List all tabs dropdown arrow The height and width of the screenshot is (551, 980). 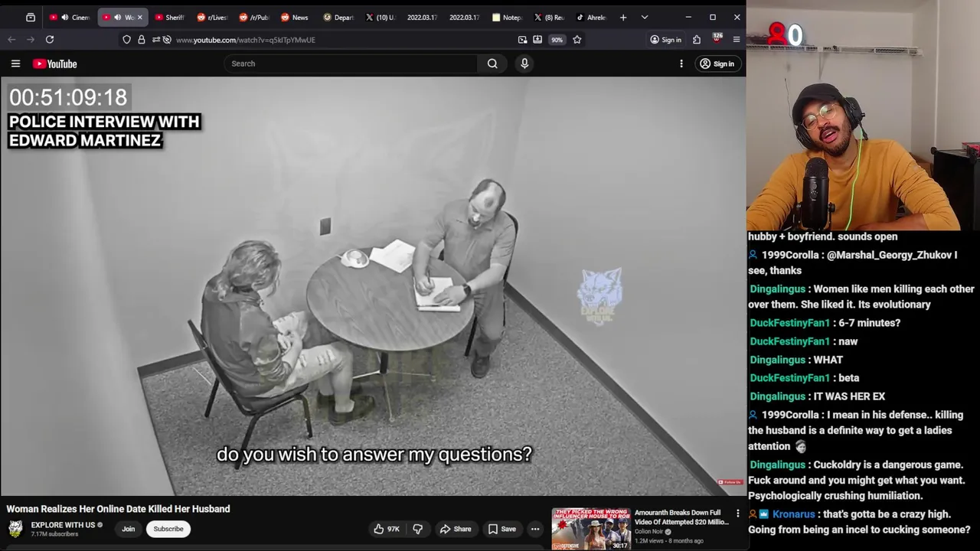pos(645,17)
